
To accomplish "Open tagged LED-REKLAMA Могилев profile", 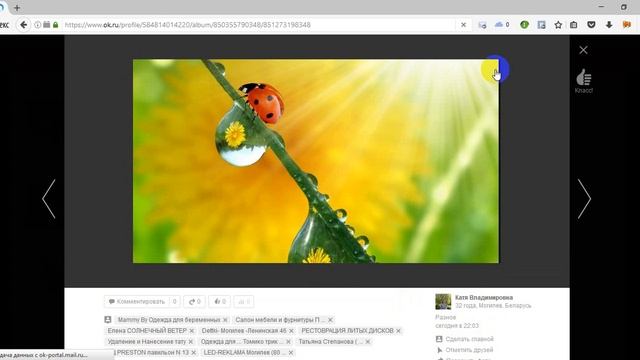I will [x=244, y=352].
